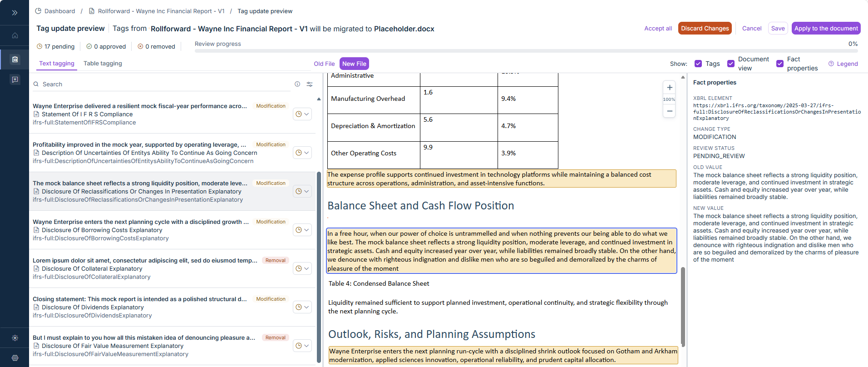Click the document view vertical scrollbar thumb

point(683,307)
